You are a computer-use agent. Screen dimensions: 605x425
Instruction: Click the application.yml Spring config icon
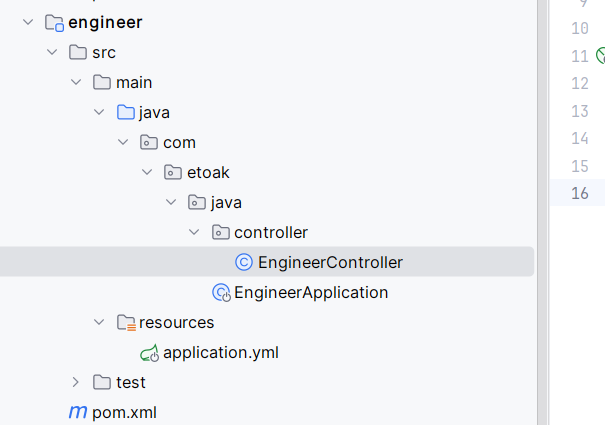click(x=150, y=352)
